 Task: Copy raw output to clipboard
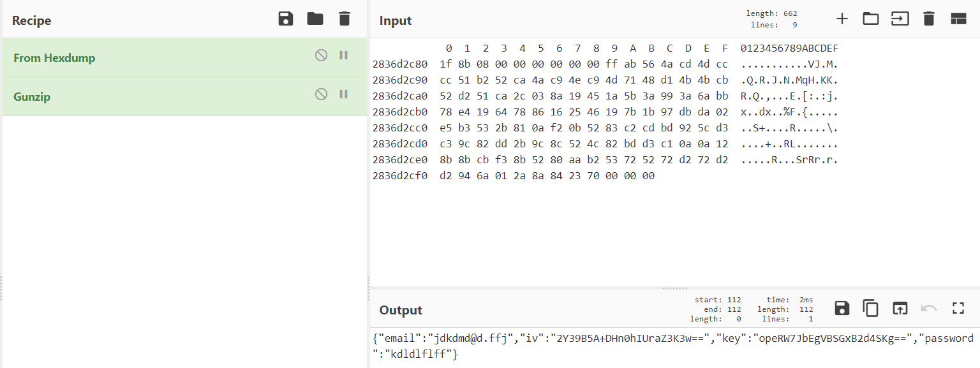(x=871, y=309)
